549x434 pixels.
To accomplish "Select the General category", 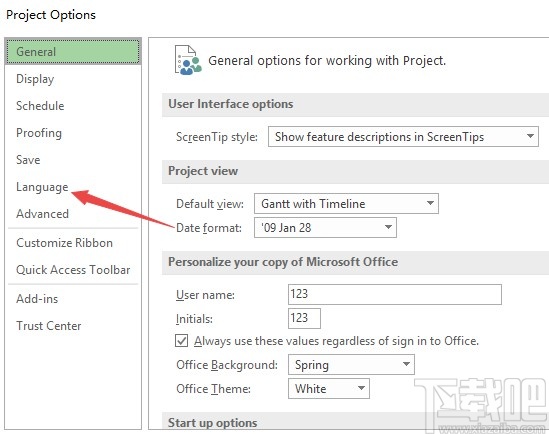I will (x=73, y=52).
